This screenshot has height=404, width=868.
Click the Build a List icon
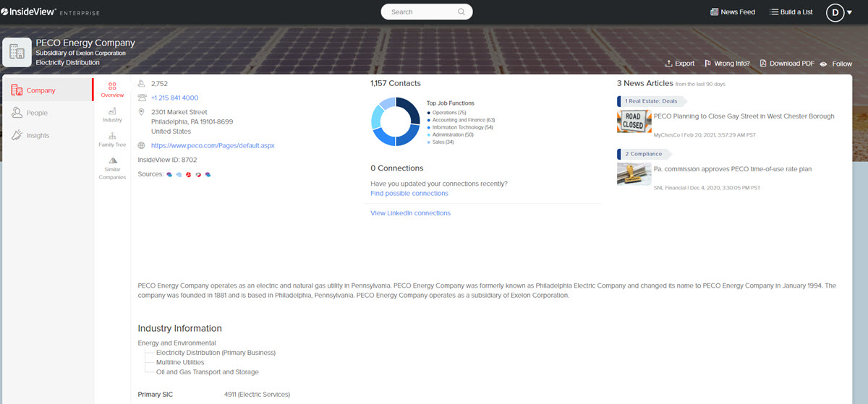774,12
